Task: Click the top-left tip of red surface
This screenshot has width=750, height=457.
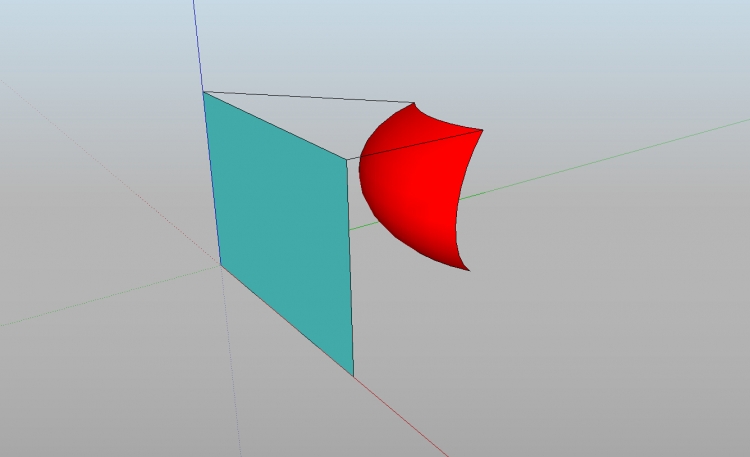Action: click(x=415, y=102)
